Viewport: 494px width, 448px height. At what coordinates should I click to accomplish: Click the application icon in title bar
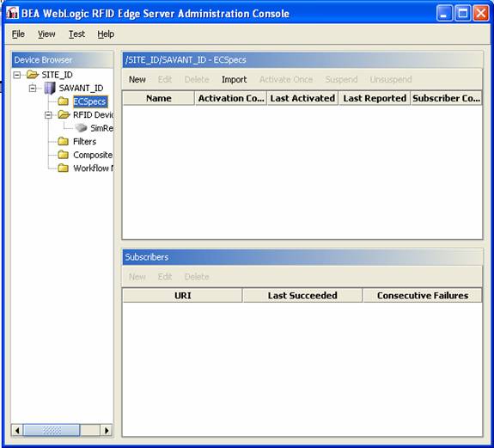12,13
